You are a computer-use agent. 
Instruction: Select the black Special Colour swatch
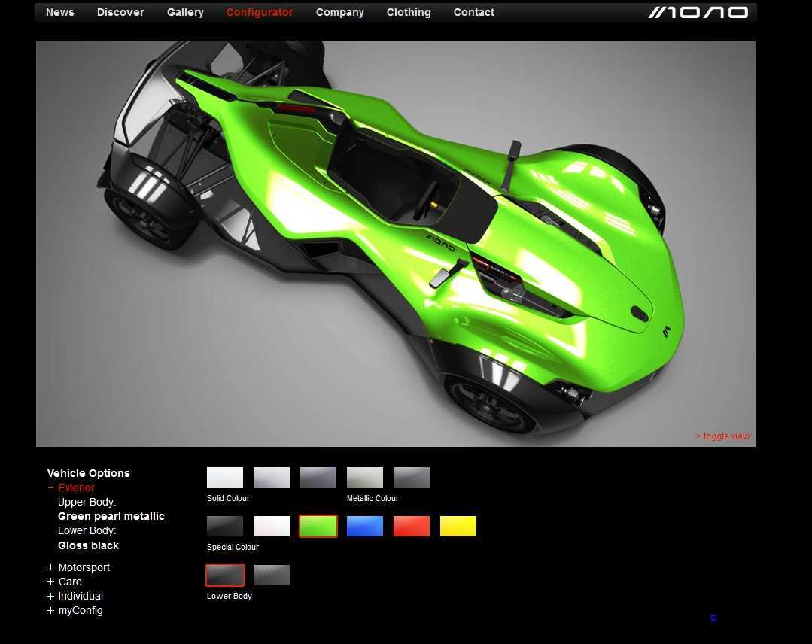[x=225, y=526]
